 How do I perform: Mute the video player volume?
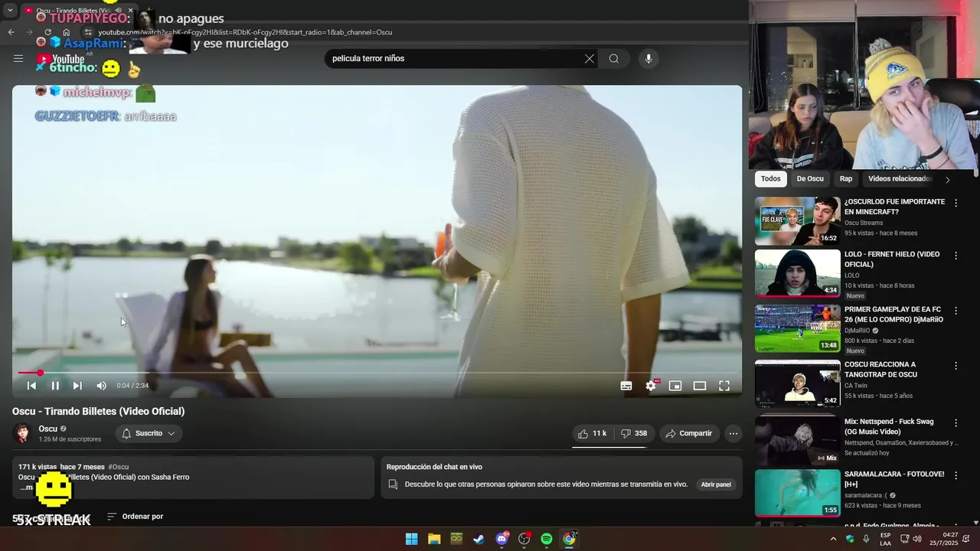(x=101, y=386)
